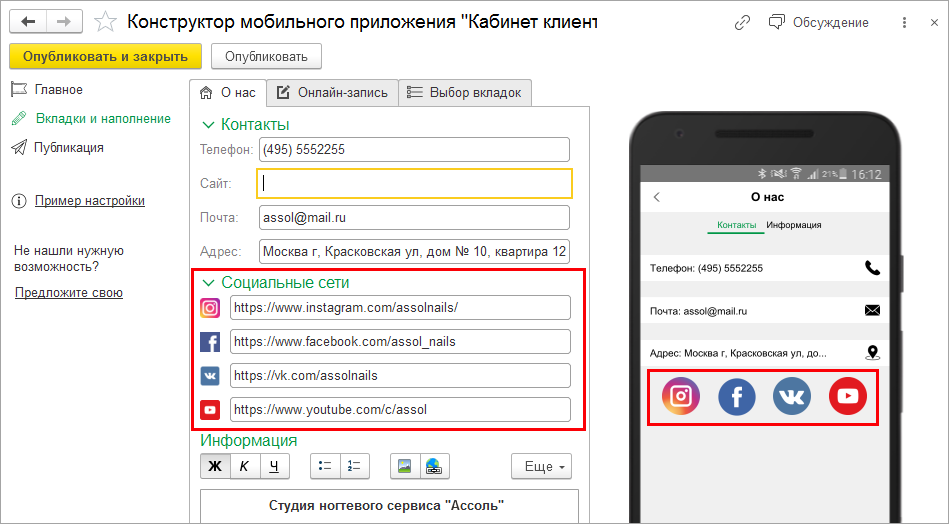949x524 pixels.
Task: Go forward with the right arrow button
Action: point(64,22)
